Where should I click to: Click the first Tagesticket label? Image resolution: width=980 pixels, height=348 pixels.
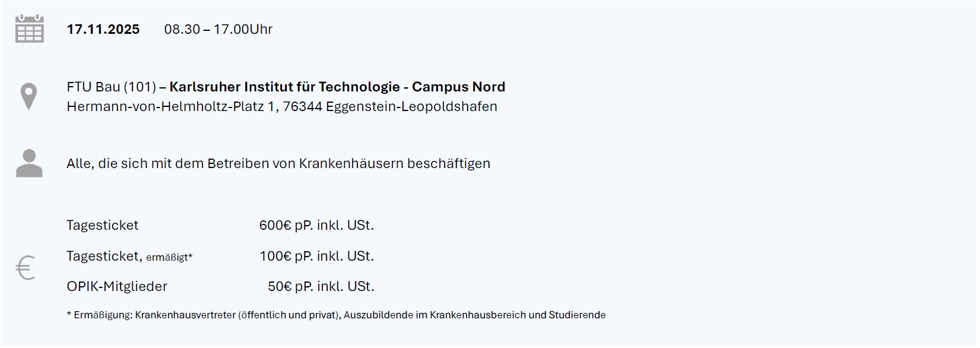pyautogui.click(x=102, y=226)
